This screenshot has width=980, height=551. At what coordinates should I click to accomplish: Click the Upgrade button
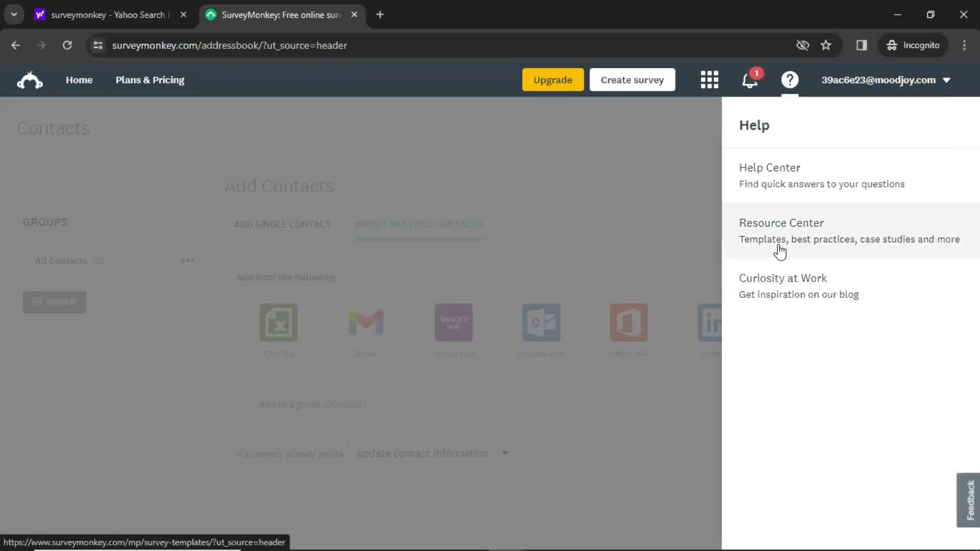(x=553, y=80)
